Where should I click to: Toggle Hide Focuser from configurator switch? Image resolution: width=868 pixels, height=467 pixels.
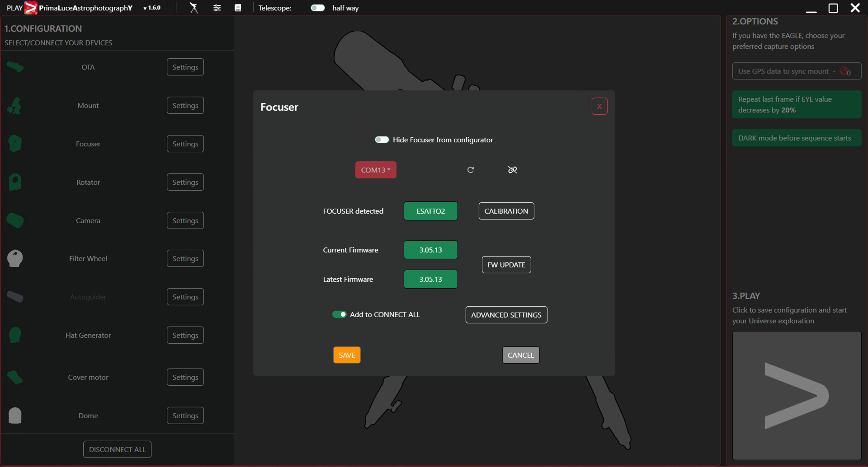382,140
